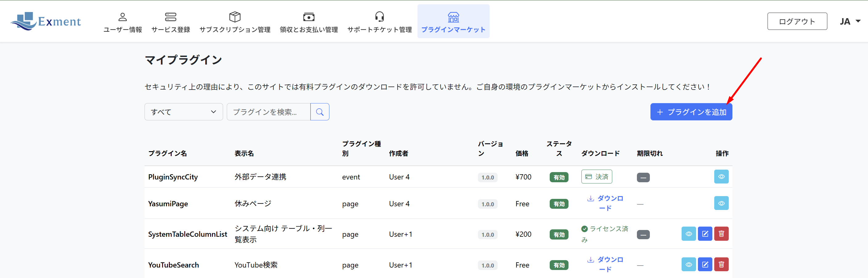The height and width of the screenshot is (278, 868).
Task: Open the JA language dropdown
Action: 850,22
